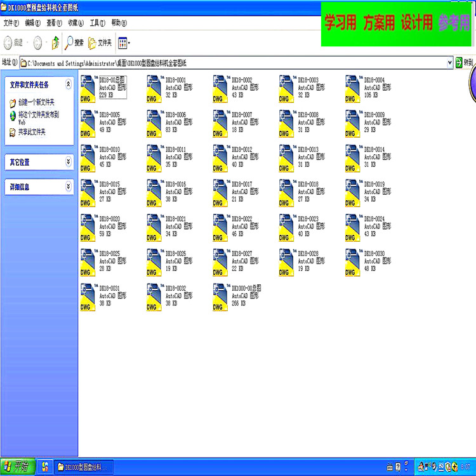Select the DK18-0022 DWG file icon
The width and height of the screenshot is (476, 476).
(x=220, y=228)
